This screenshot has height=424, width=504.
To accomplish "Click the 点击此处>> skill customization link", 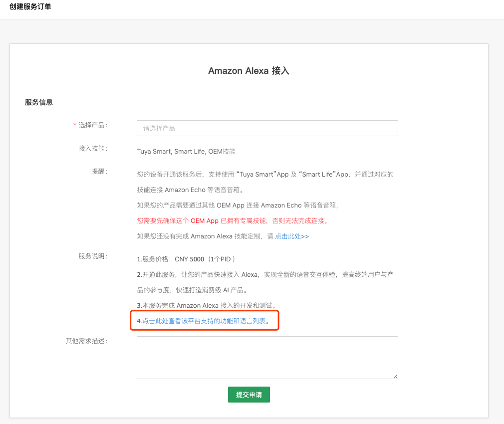I will (292, 236).
